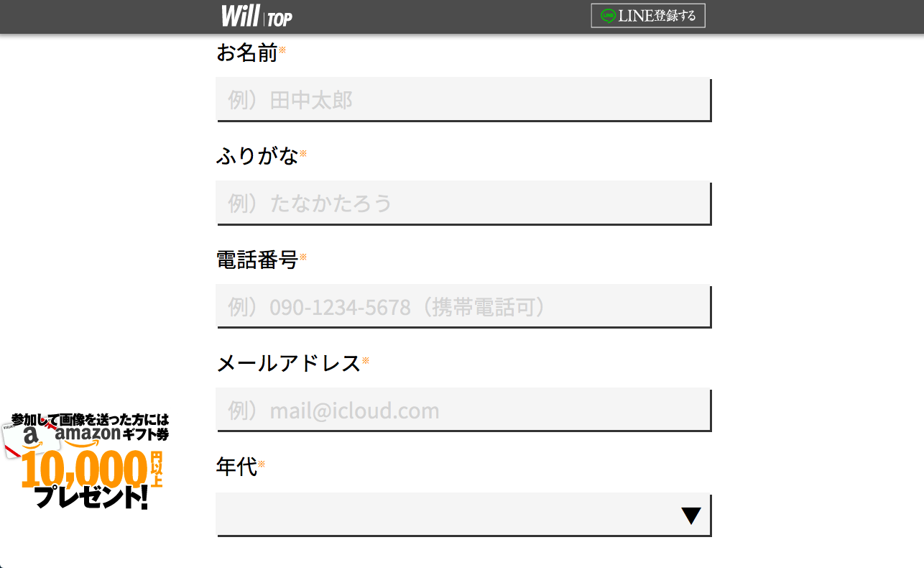The image size is (924, 568).
Task: Click the 電話番号 phone number field
Action: point(463,306)
